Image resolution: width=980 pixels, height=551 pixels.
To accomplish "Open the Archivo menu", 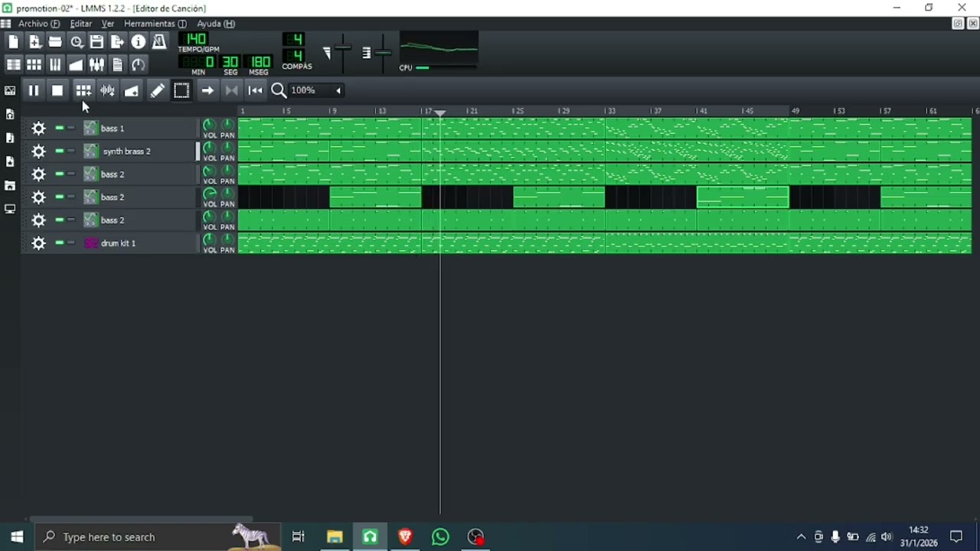I will [x=38, y=24].
